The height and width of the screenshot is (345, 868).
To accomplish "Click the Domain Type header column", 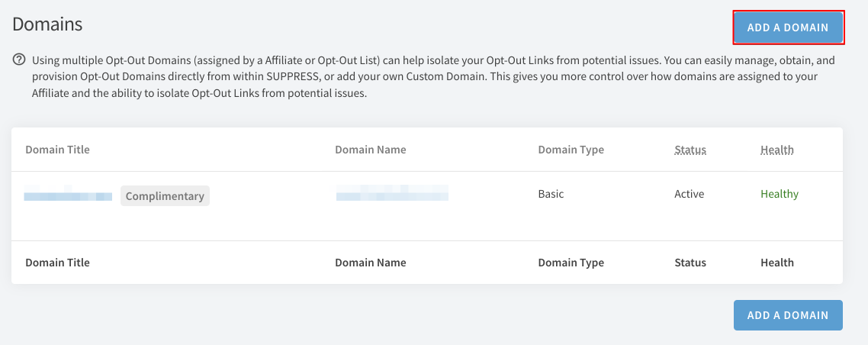I will (571, 150).
